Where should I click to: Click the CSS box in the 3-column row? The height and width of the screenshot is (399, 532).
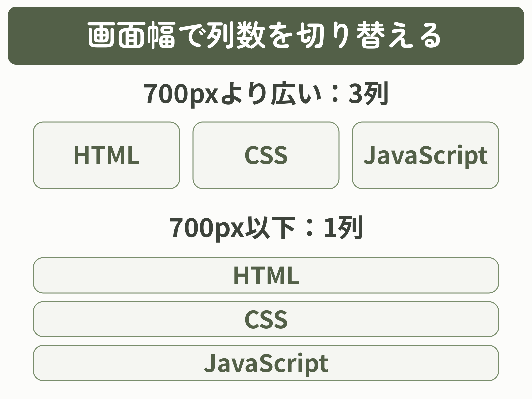(266, 155)
